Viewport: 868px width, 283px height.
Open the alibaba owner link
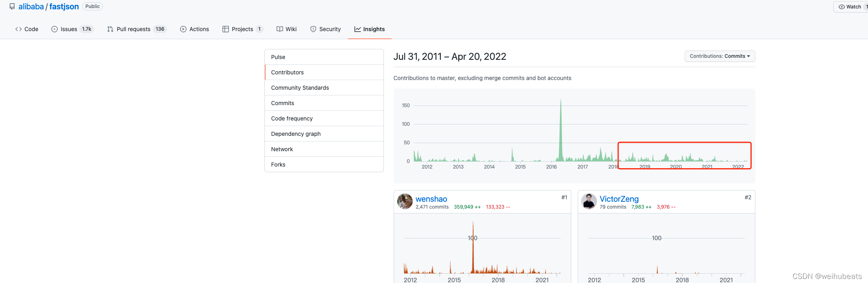tap(31, 6)
